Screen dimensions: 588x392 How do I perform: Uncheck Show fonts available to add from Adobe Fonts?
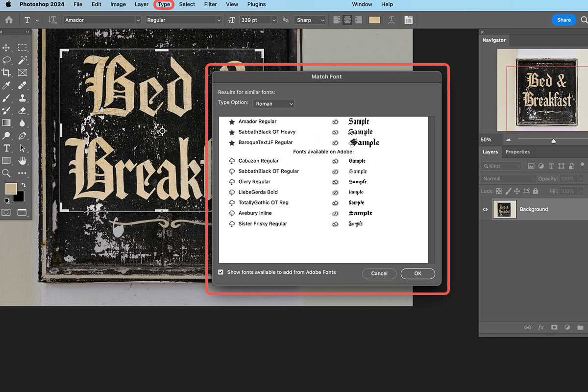tap(220, 272)
